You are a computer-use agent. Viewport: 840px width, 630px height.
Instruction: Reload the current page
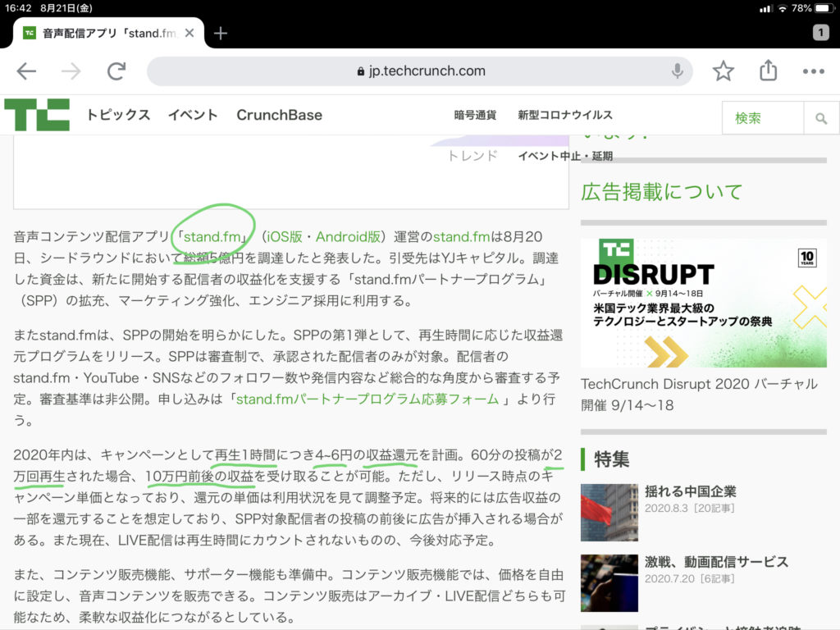point(116,71)
